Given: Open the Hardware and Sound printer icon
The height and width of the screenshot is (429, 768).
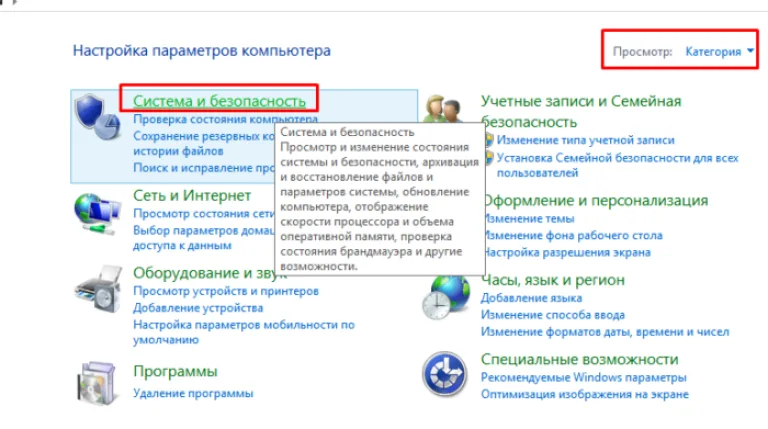Looking at the screenshot, I should click(x=98, y=289).
